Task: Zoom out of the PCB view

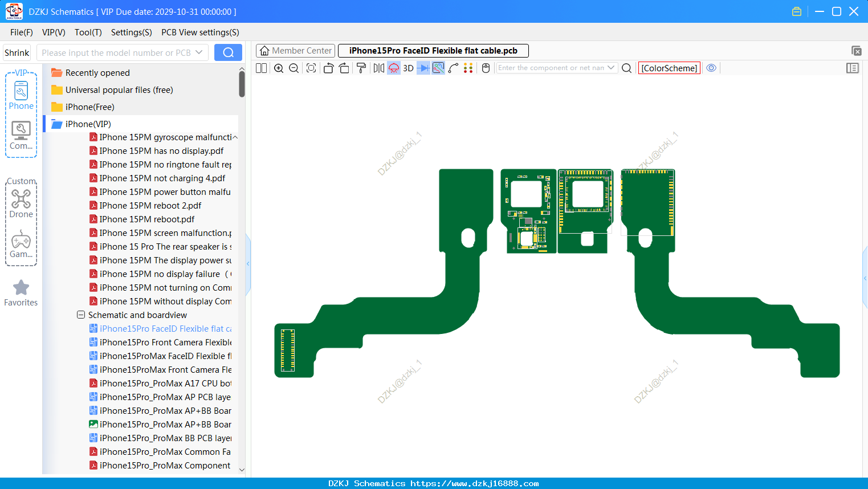Action: pos(294,68)
